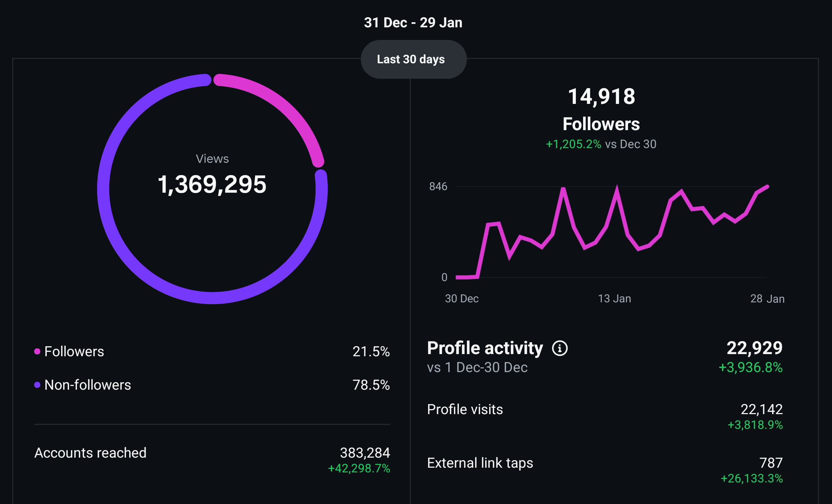
Task: Click the pink Followers legend dot
Action: [x=37, y=352]
